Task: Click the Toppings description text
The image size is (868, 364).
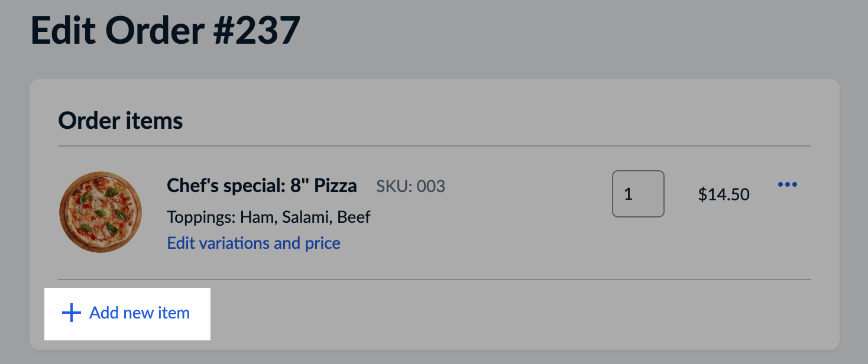Action: coord(268,217)
